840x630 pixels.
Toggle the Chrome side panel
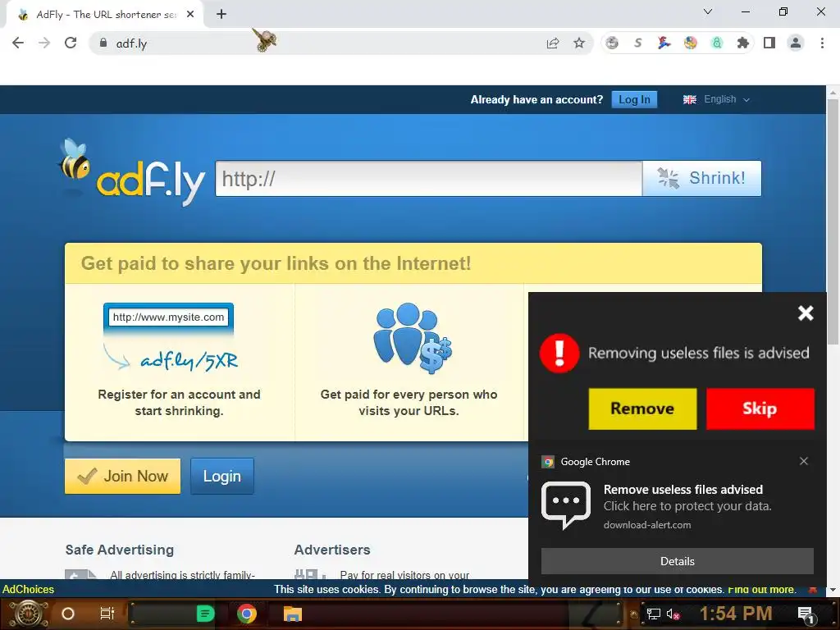pos(769,43)
